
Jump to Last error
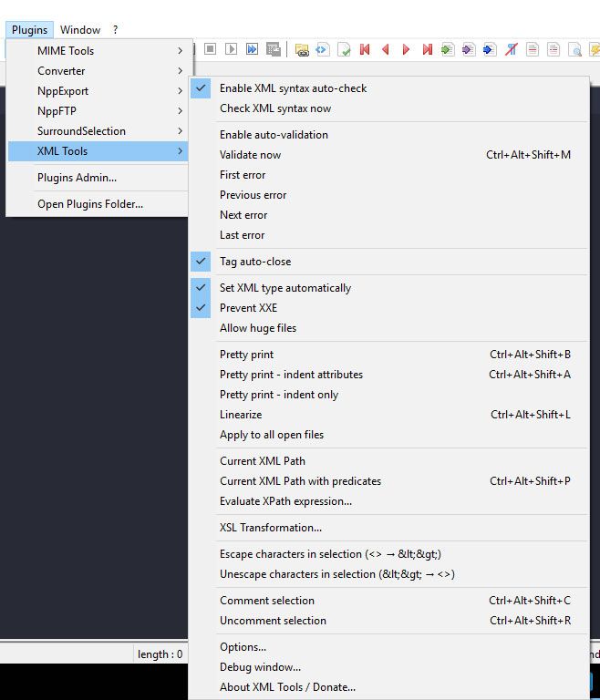[389, 235]
